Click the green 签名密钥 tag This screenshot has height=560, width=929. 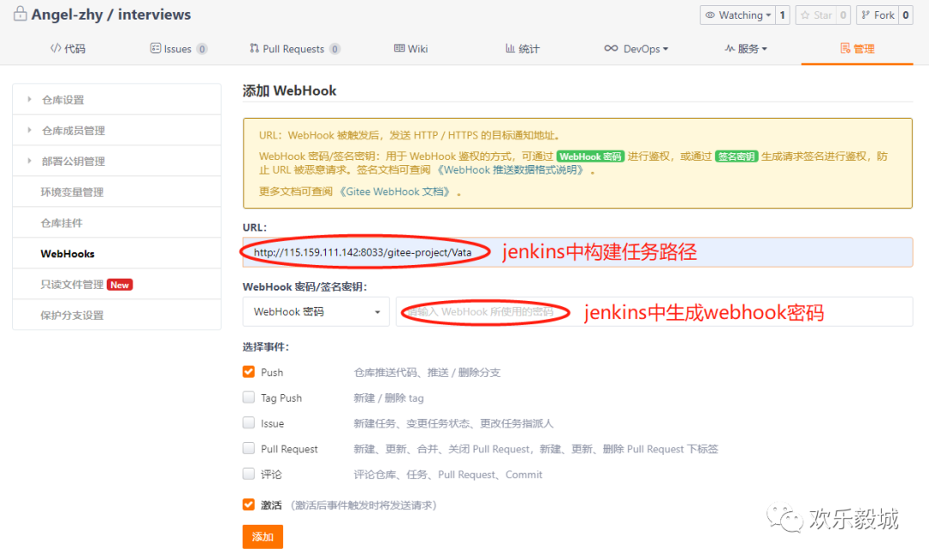[736, 157]
